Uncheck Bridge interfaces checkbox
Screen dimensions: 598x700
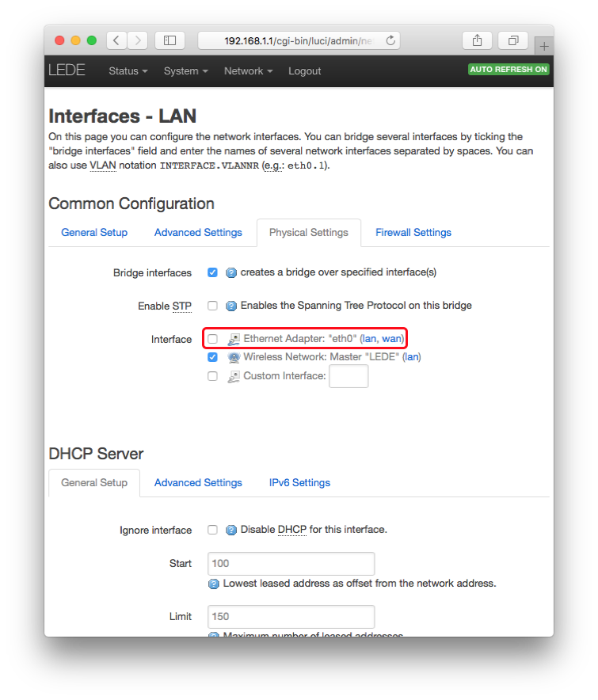[212, 272]
